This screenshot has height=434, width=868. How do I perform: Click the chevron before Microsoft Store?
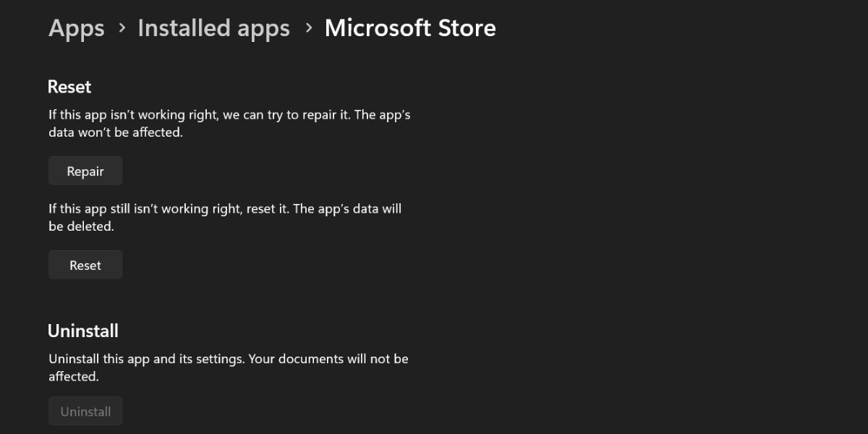(x=307, y=28)
